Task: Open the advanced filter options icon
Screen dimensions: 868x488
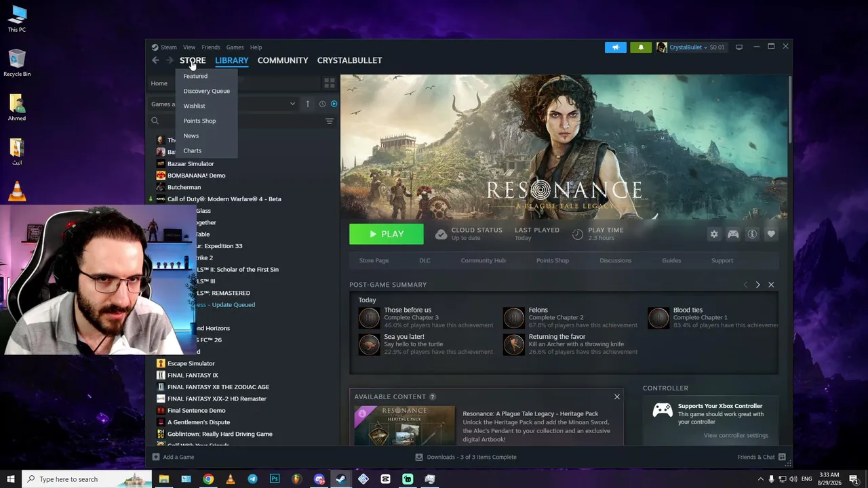Action: tap(330, 121)
